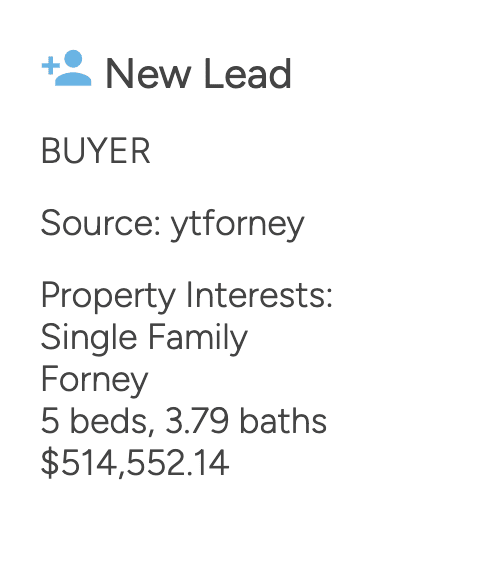
Task: Click the "5 beds" text
Action: tap(94, 421)
